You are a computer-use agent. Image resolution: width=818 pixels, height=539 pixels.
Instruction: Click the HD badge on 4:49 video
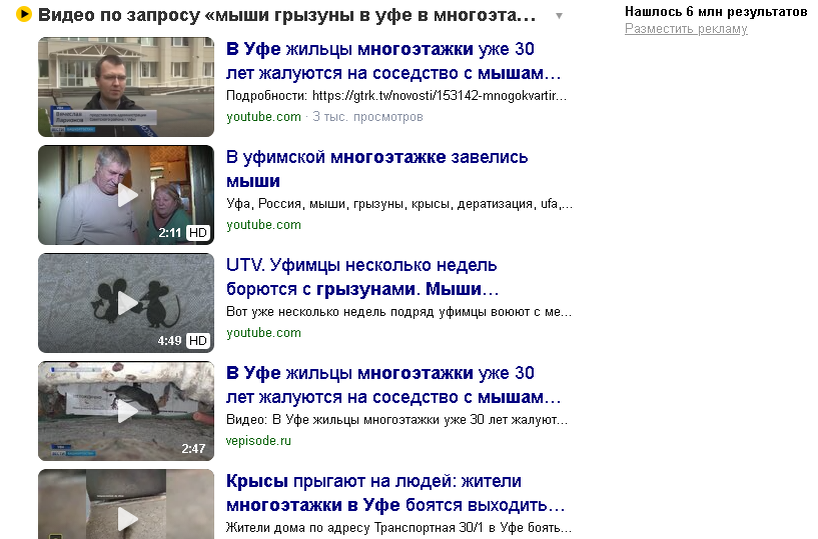[198, 341]
